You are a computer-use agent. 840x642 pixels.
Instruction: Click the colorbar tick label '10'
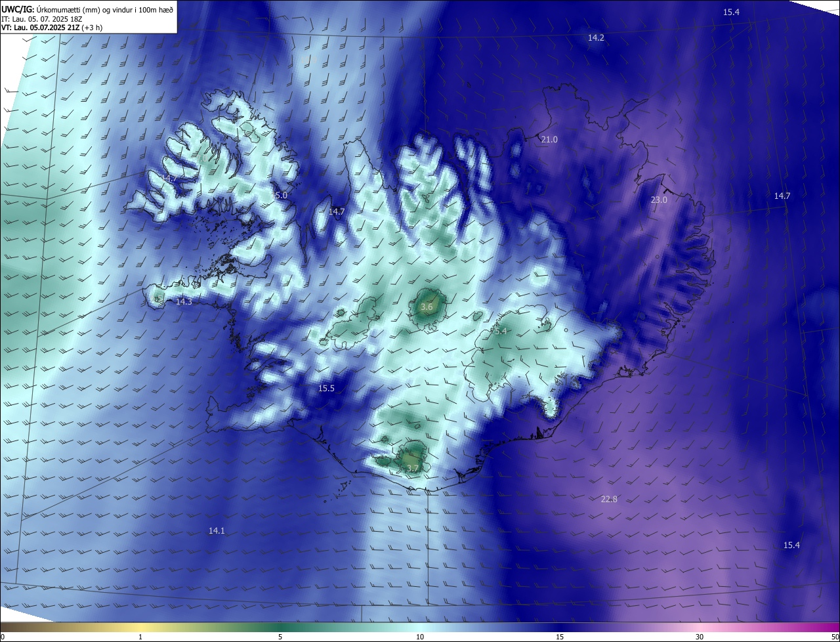420,637
